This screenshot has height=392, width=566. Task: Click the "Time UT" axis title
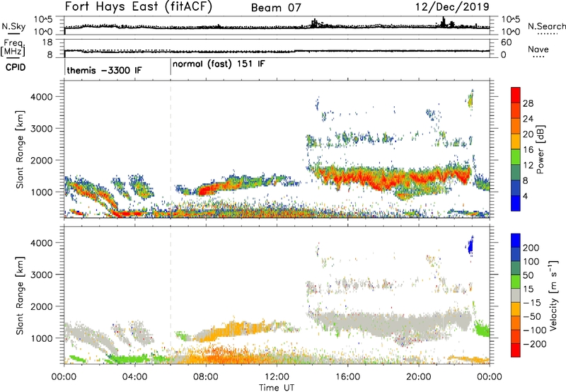pos(277,388)
